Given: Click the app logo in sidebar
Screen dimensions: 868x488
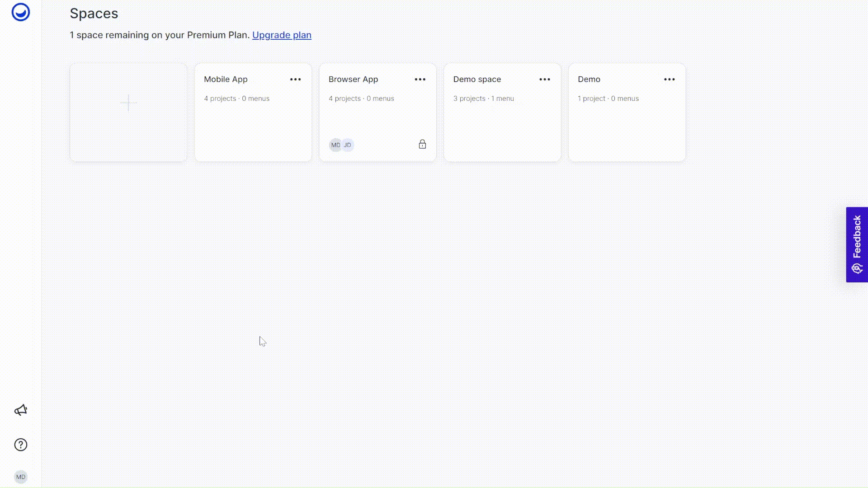Looking at the screenshot, I should pos(21,12).
